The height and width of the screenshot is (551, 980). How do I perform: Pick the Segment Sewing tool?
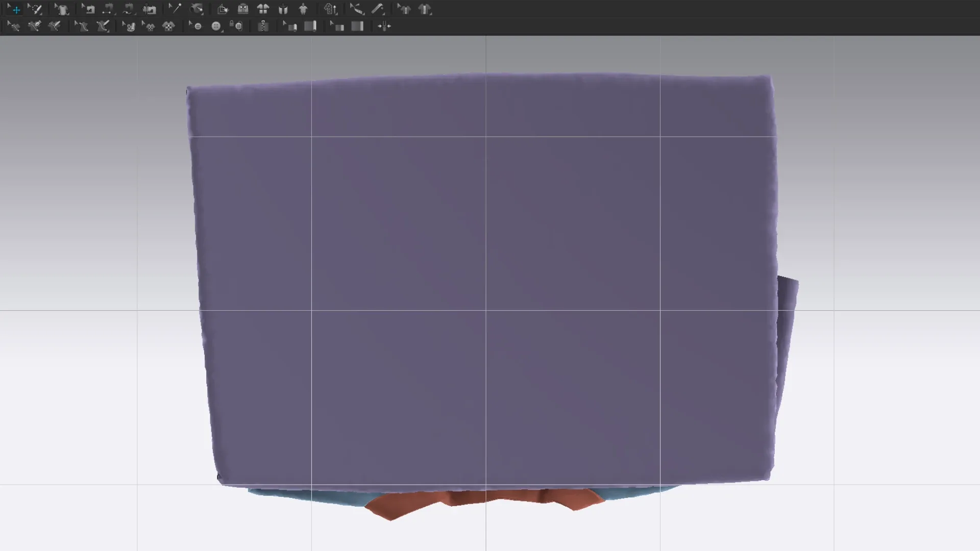coord(108,9)
